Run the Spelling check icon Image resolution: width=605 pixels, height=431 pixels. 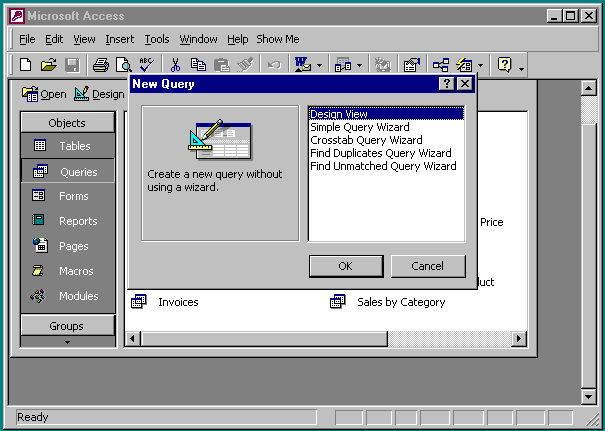click(x=147, y=65)
